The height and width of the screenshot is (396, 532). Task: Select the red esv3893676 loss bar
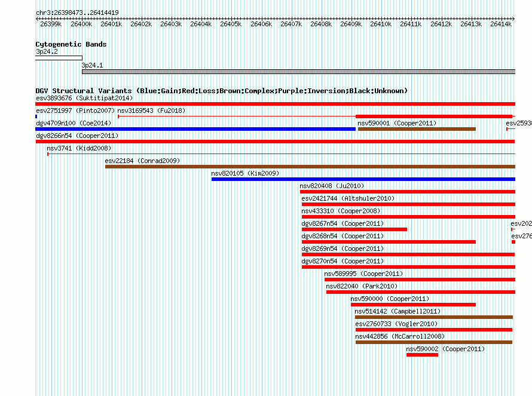(275, 104)
